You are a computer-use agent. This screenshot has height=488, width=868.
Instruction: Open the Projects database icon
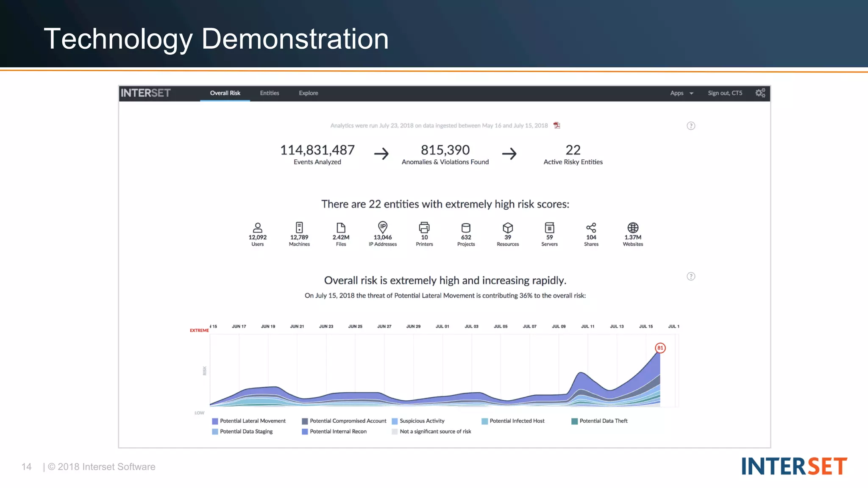coord(466,227)
